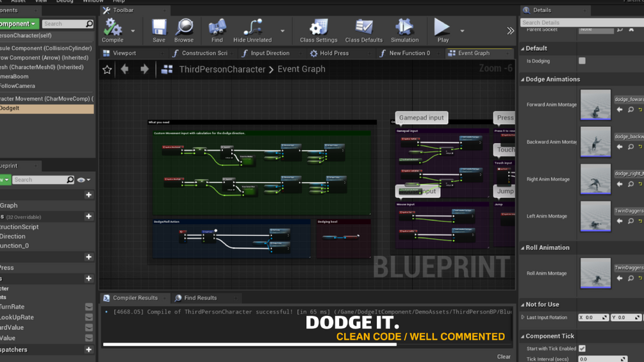Use selected asset for Forward Anim Montage

(x=620, y=110)
